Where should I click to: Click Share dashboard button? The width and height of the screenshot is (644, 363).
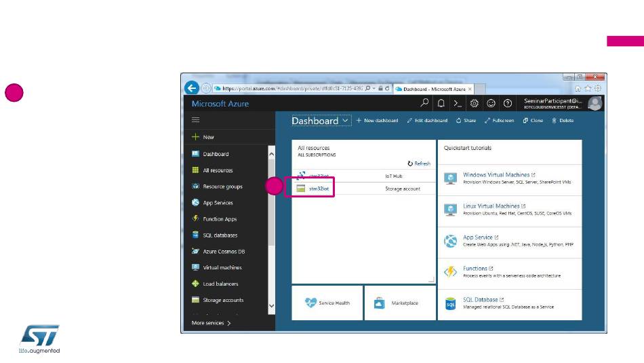tap(466, 121)
